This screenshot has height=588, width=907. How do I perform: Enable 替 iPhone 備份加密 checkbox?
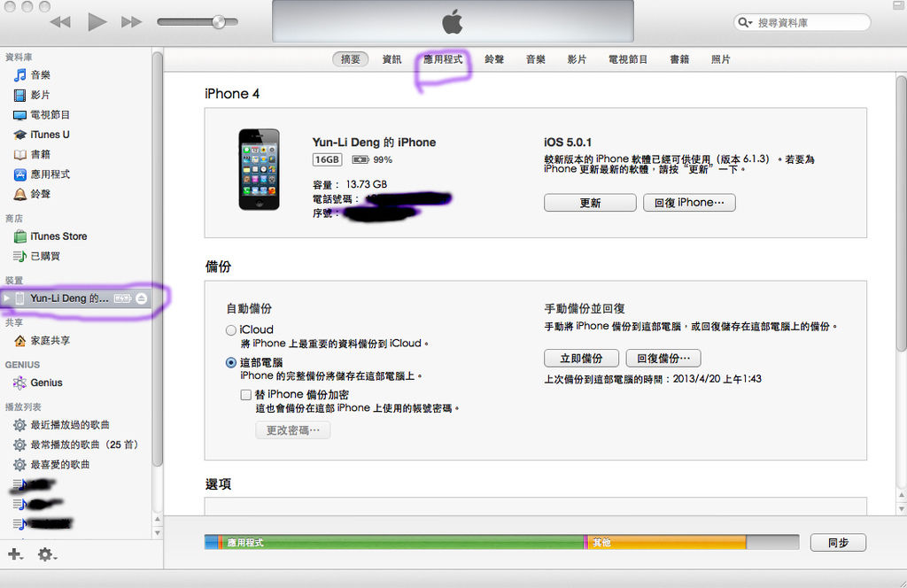click(x=246, y=395)
